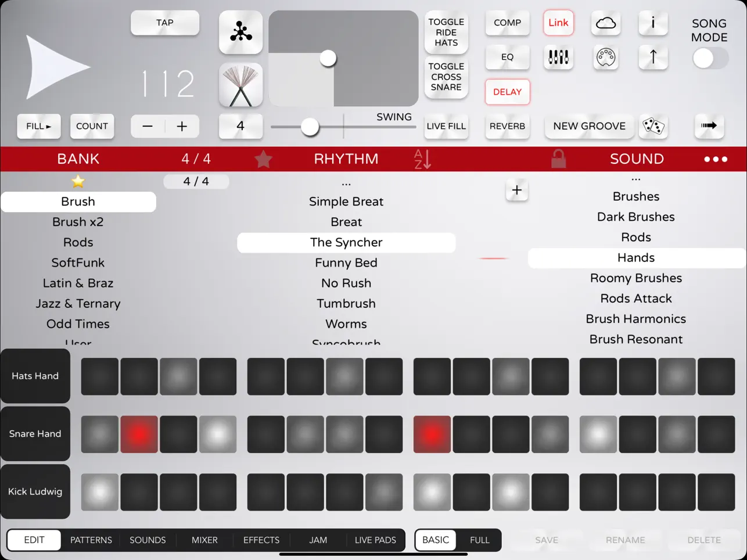Screen dimensions: 747x560
Task: Toggle the COMP effect
Action: [507, 23]
